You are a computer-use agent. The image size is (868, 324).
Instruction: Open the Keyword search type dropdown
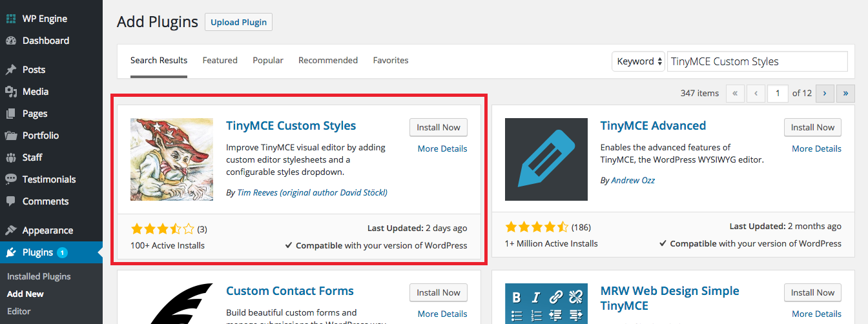click(638, 61)
